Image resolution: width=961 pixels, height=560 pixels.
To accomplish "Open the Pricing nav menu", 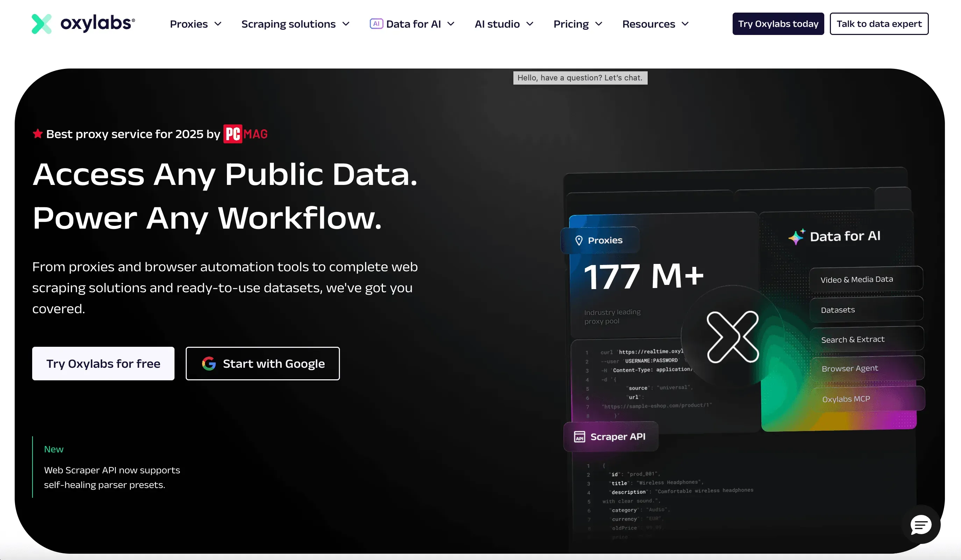I will [x=578, y=24].
